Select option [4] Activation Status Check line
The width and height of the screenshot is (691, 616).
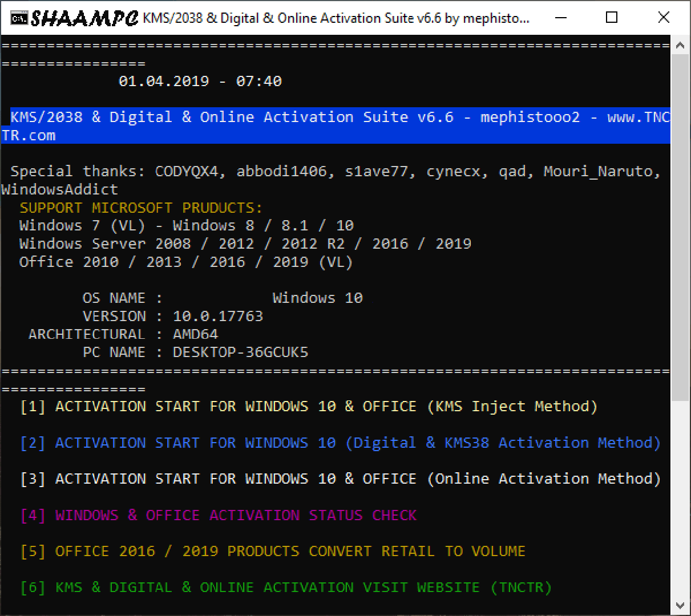[219, 516]
